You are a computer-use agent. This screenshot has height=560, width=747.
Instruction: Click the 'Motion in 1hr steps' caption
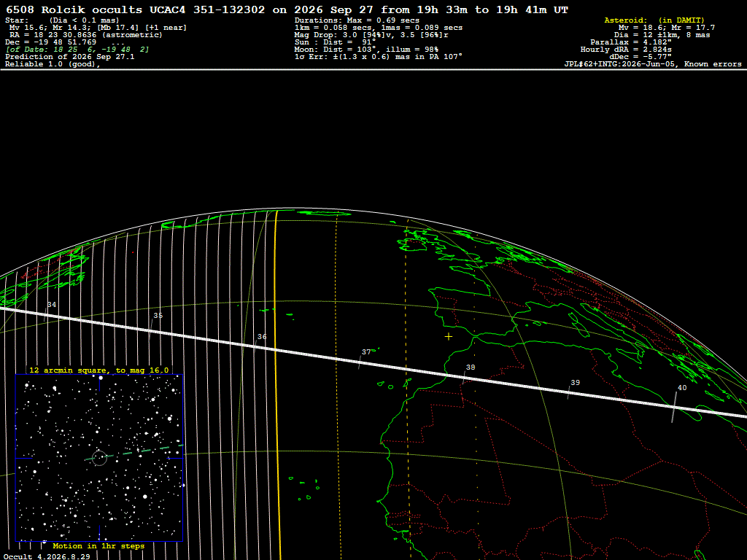point(98,545)
